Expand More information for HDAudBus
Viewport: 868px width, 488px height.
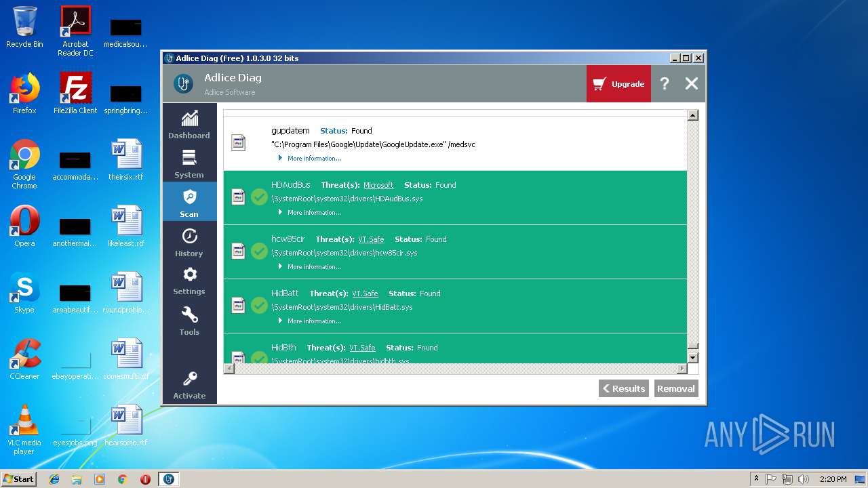(310, 213)
